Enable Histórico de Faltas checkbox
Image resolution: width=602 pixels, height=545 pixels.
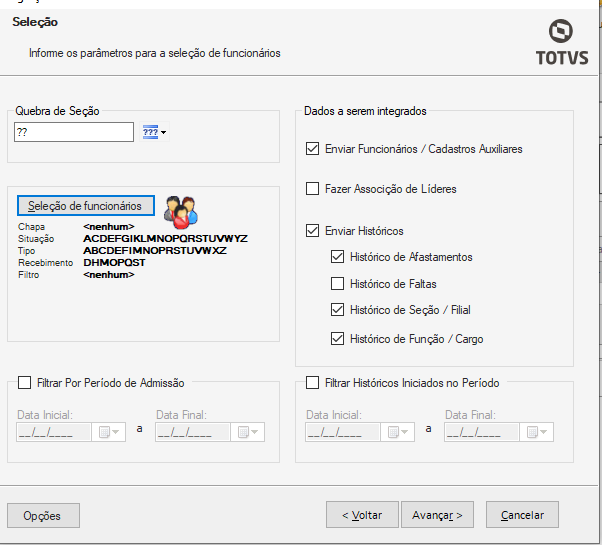[x=338, y=284]
